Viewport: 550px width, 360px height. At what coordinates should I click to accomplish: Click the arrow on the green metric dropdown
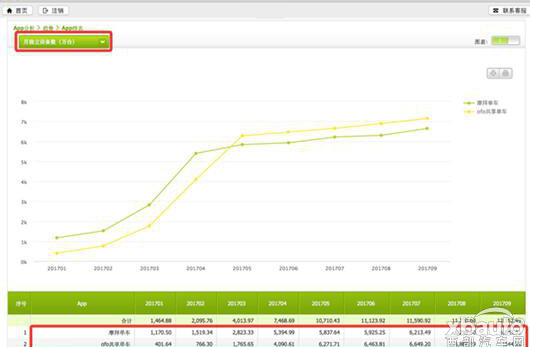tap(102, 42)
